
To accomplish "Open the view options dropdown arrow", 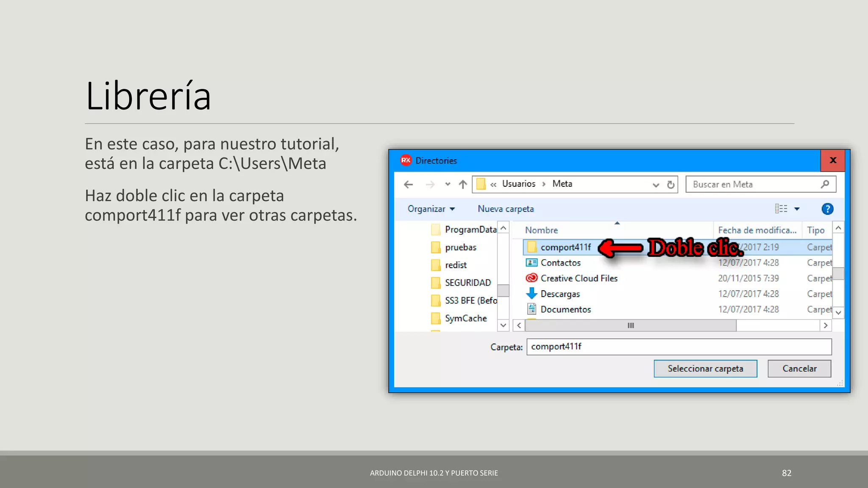I will tap(797, 209).
